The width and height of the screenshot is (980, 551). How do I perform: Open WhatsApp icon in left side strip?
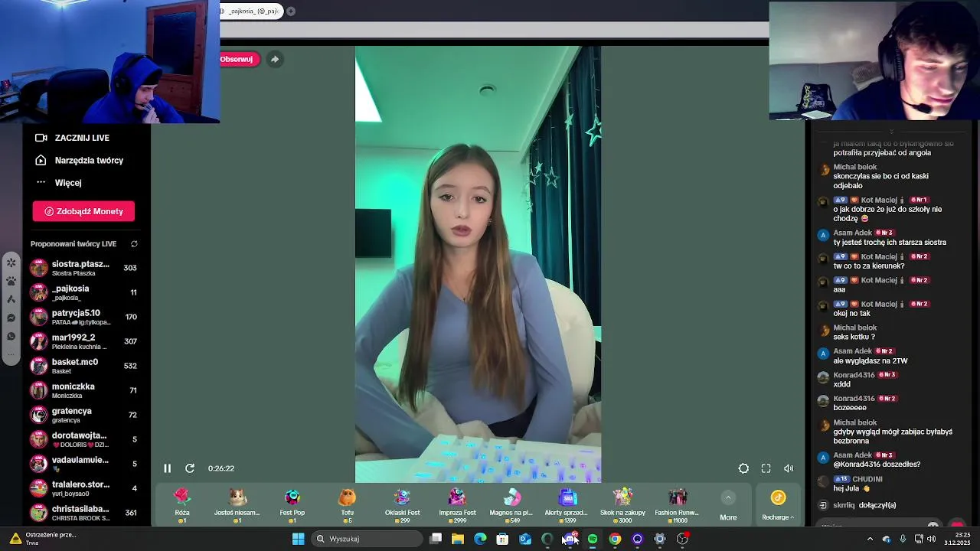point(11,336)
